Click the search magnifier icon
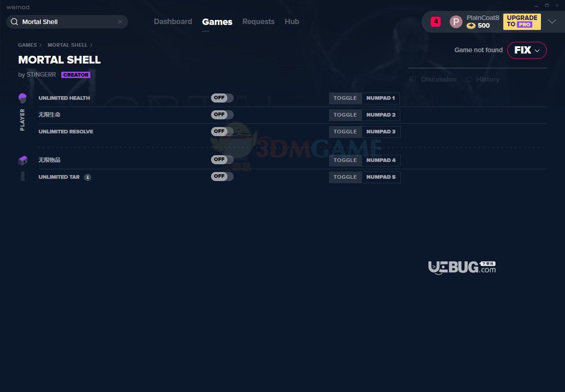565x392 pixels. tap(14, 22)
